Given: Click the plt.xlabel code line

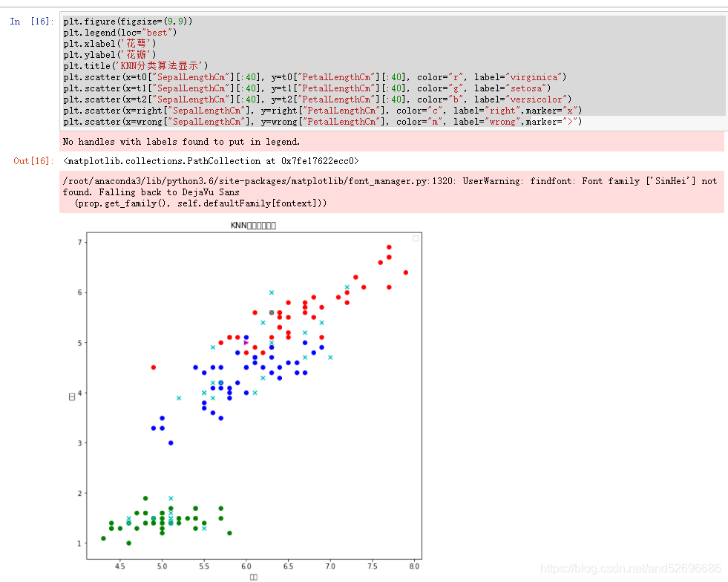Looking at the screenshot, I should (x=110, y=44).
